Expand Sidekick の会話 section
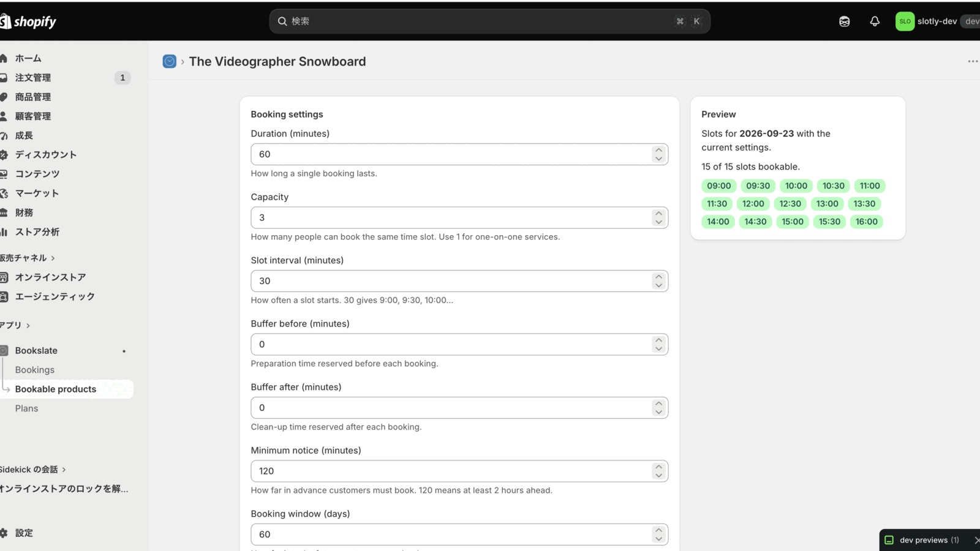The image size is (980, 551). 33,470
